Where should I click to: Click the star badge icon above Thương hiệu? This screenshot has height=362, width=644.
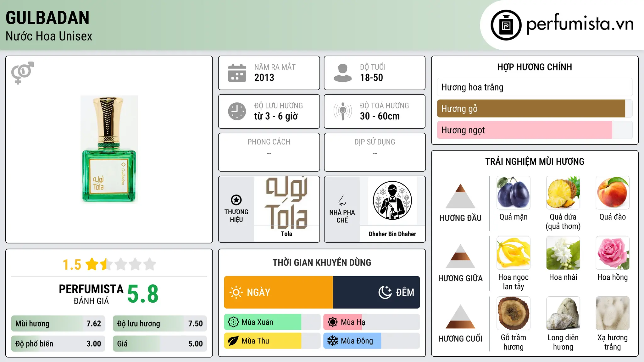236,200
